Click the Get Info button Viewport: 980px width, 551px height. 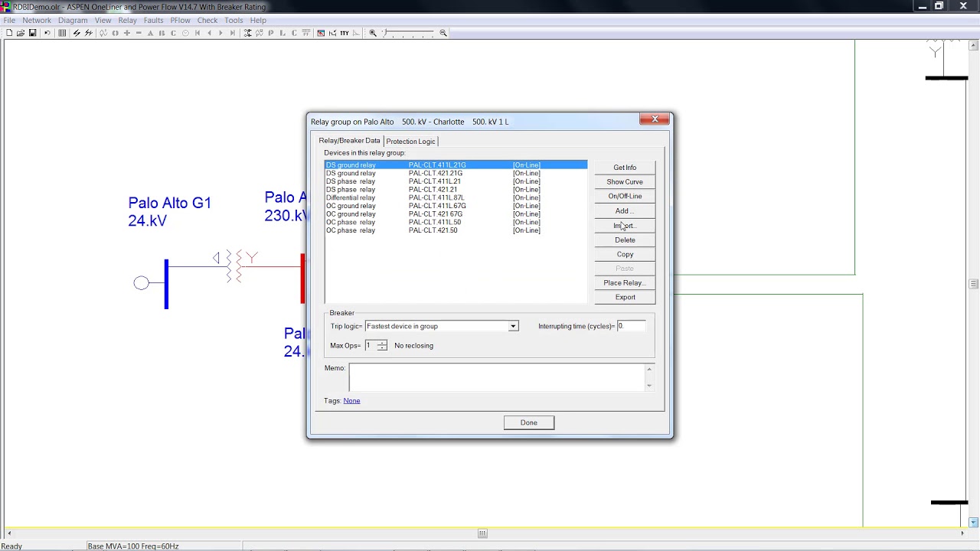(x=625, y=168)
